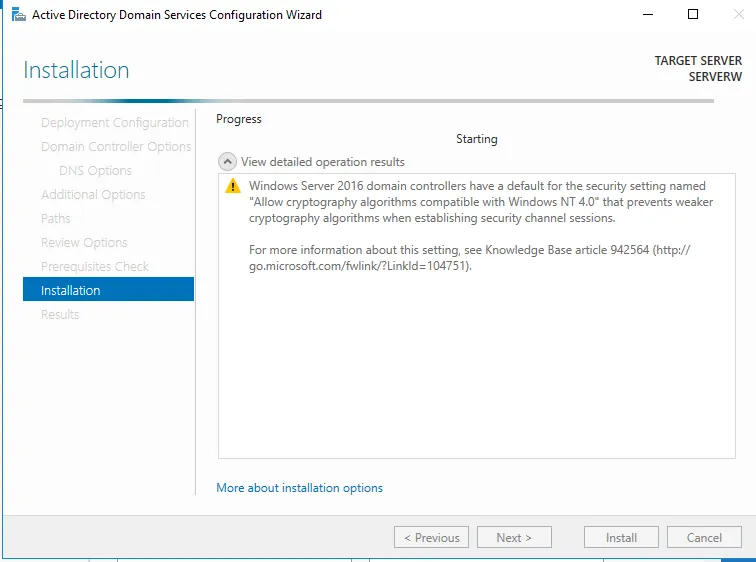Select highlighted Installation step in sidebar
Image resolution: width=756 pixels, height=562 pixels.
click(108, 289)
